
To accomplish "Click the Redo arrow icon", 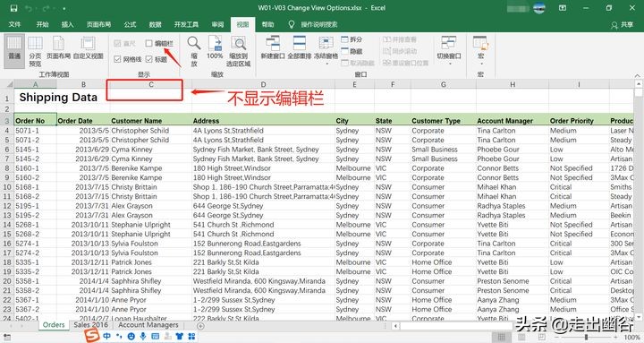I will [x=46, y=8].
